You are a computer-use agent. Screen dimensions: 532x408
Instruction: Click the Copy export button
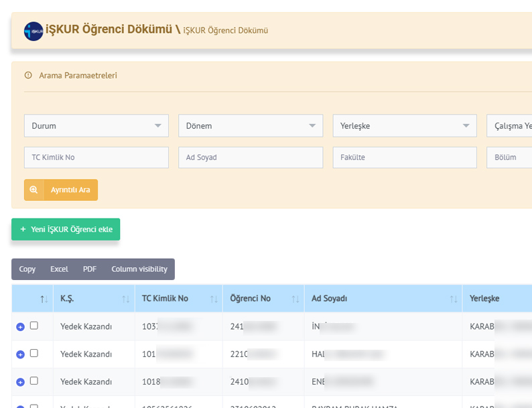coord(27,269)
